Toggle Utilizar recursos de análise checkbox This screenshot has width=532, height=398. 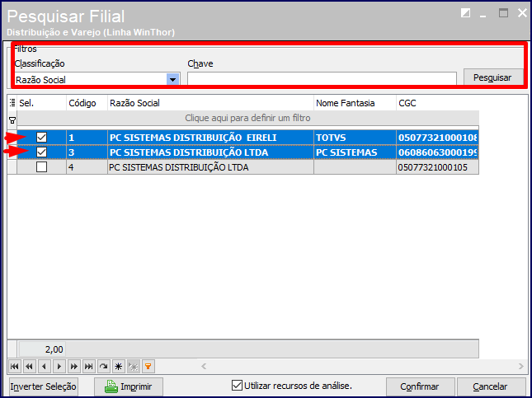[237, 386]
